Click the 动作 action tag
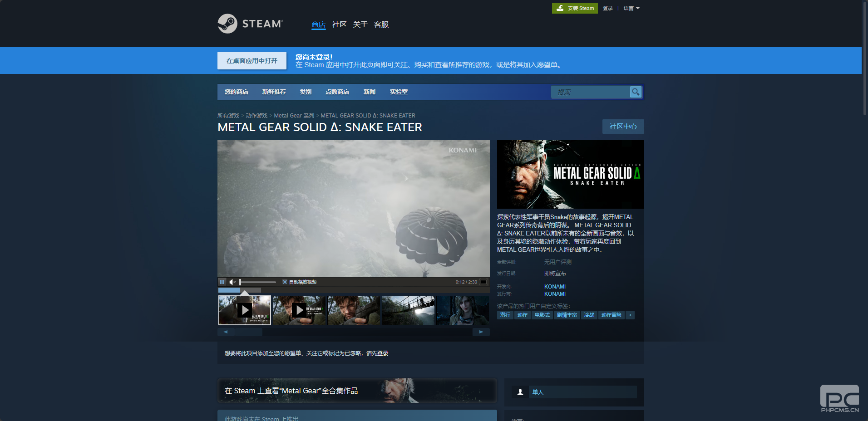Image resolution: width=868 pixels, height=421 pixels. (523, 315)
